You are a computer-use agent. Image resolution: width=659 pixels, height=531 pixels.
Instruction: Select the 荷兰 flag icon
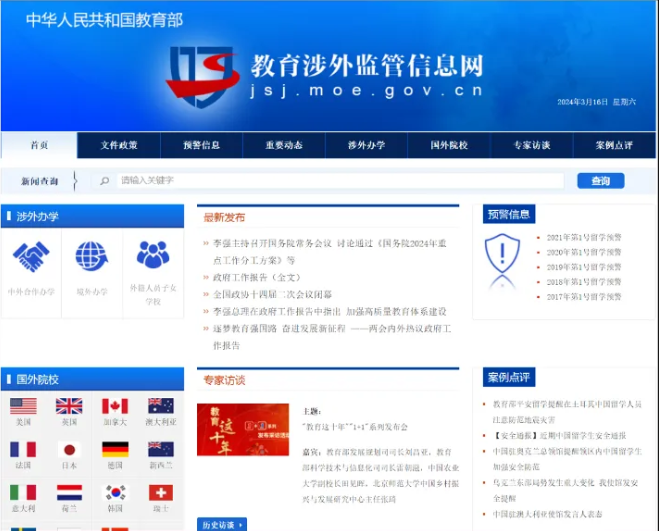pos(69,493)
